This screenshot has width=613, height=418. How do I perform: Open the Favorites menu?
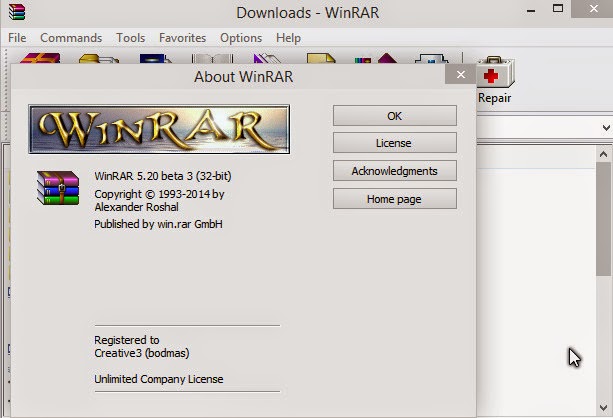point(182,38)
